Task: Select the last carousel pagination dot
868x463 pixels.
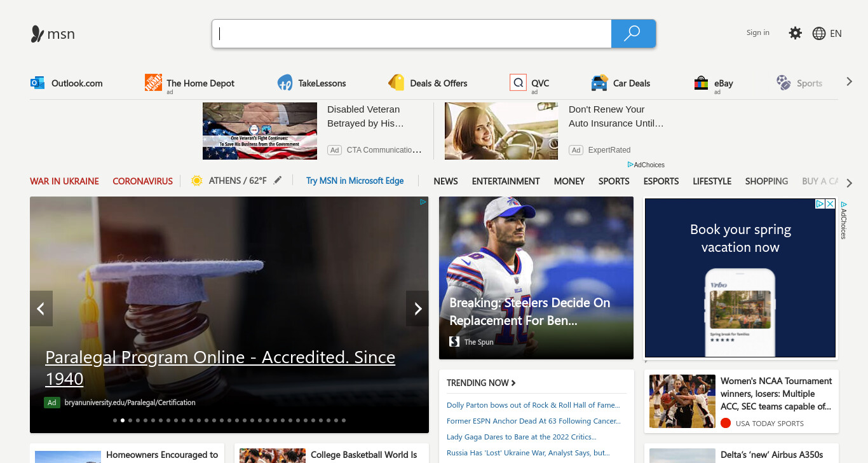Action: click(344, 420)
